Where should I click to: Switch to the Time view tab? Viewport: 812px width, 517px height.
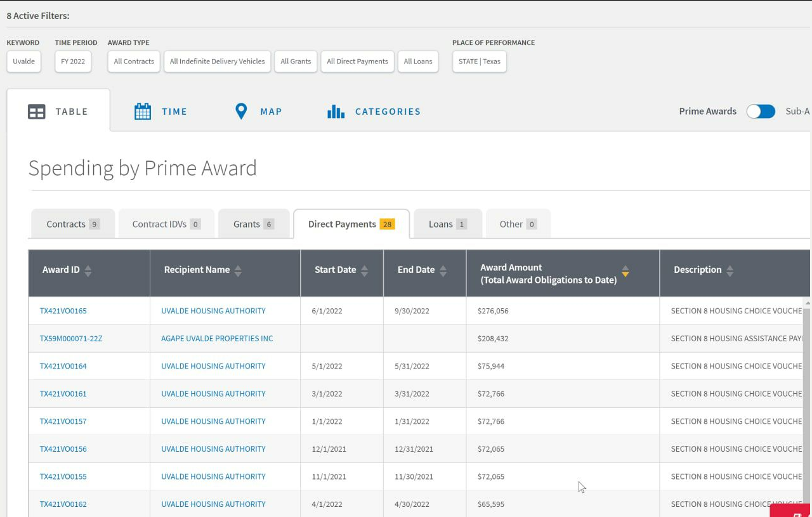(160, 112)
